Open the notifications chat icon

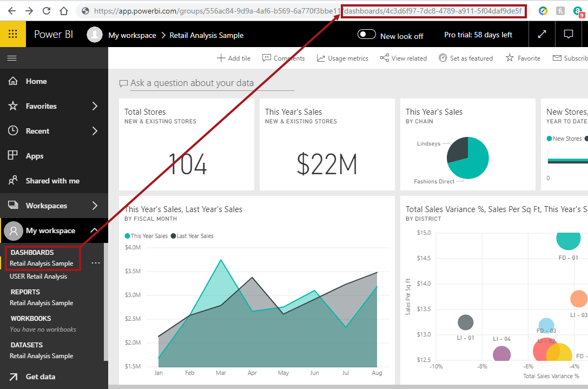click(568, 35)
